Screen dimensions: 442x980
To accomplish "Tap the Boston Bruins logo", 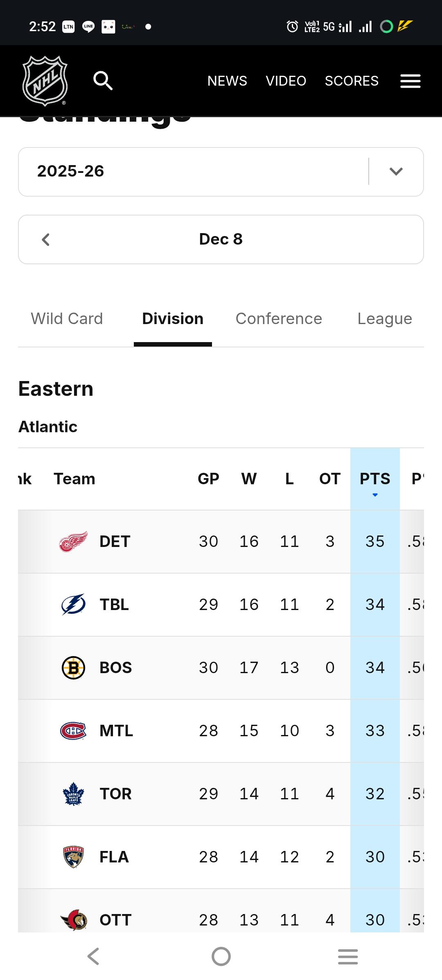I will [73, 668].
